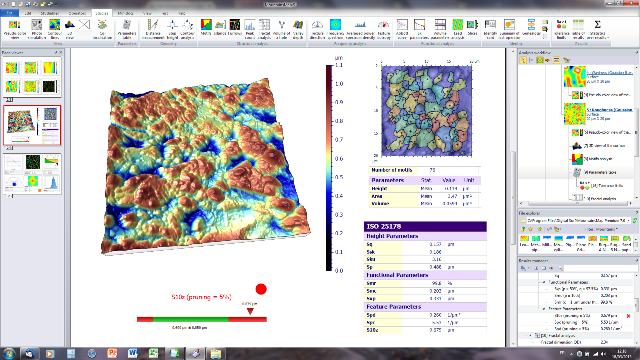Open the Table of results

(578, 29)
